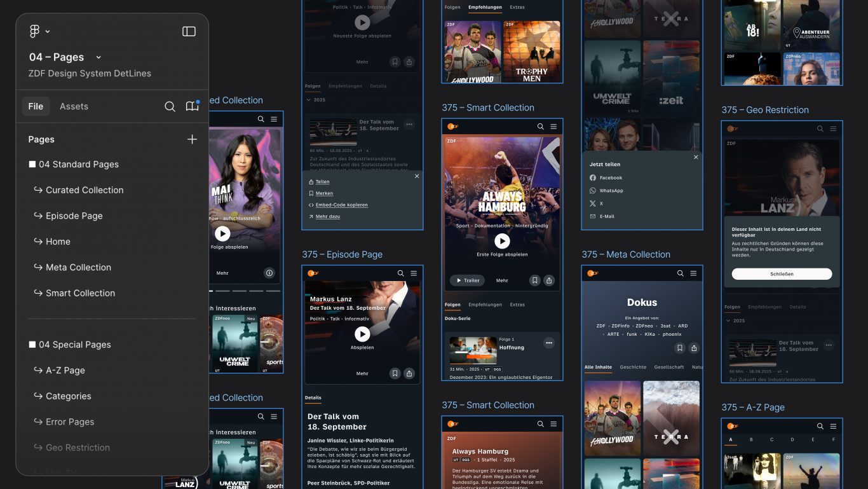Click the search icon above the Mai Think hero
This screenshot has height=489, width=868.
(x=261, y=119)
